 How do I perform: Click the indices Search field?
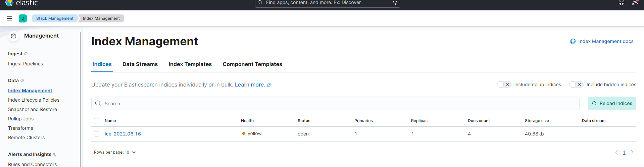pos(336,104)
